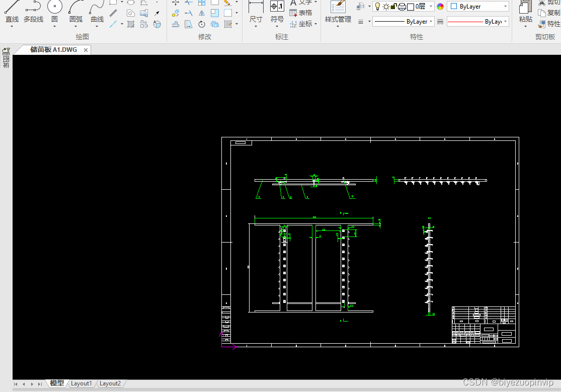Switch to the Layout2 tab
Viewport: 561px width, 392px height.
pos(110,383)
